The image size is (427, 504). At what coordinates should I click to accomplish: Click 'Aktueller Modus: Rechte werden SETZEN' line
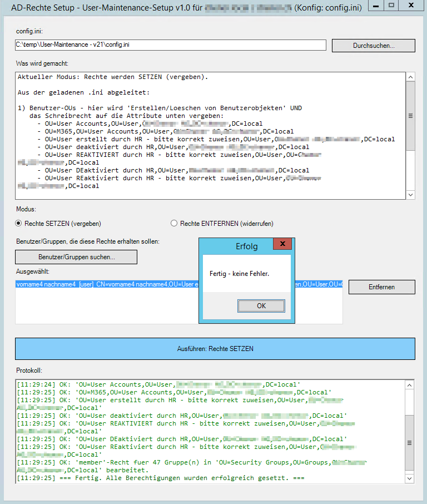[x=113, y=77]
